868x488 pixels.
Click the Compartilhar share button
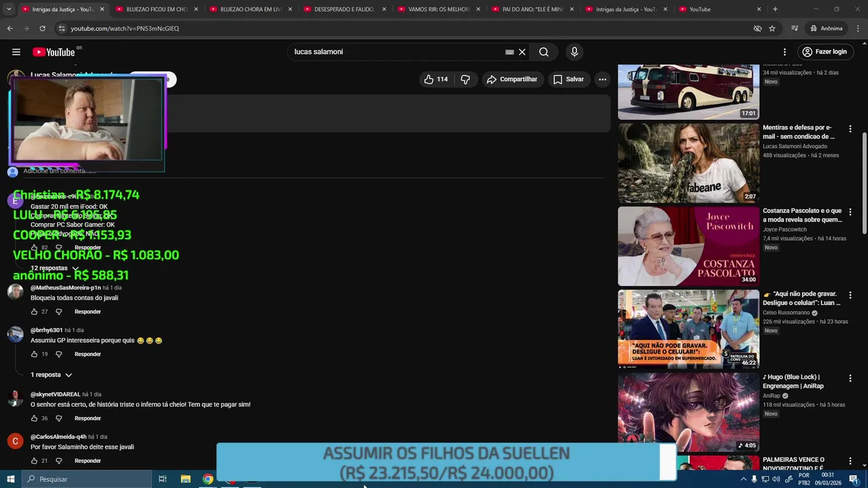click(x=512, y=79)
